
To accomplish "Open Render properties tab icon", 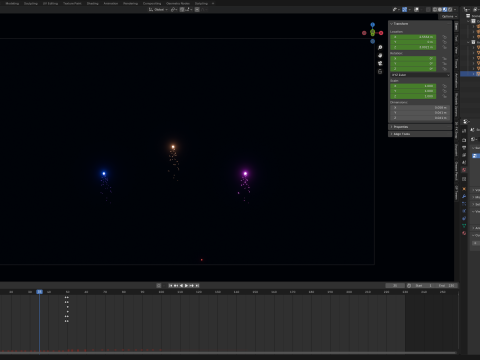I will 464,140.
